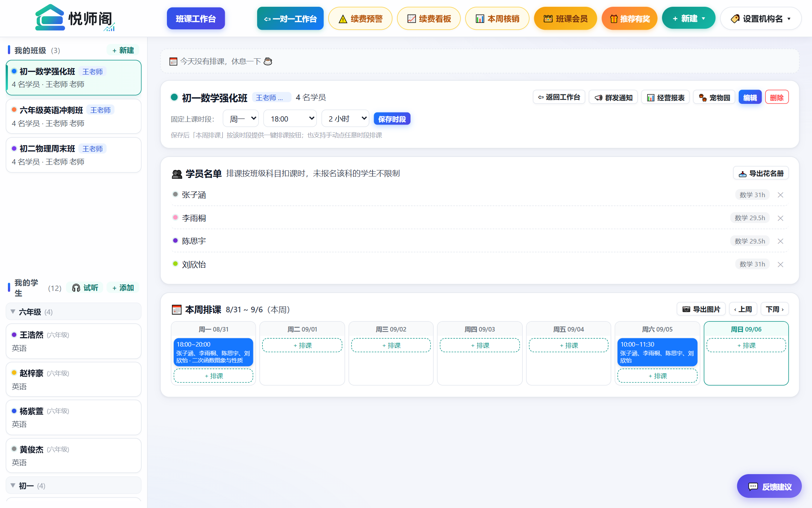
Task: Open the 2 小时 duration dropdown
Action: [x=345, y=119]
